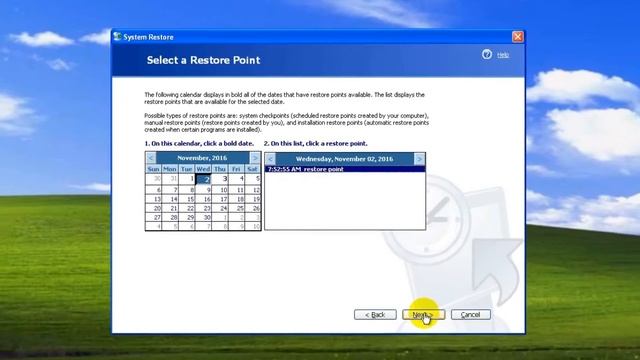Pick date 15 on the calendar
640x360 pixels.
tap(187, 199)
